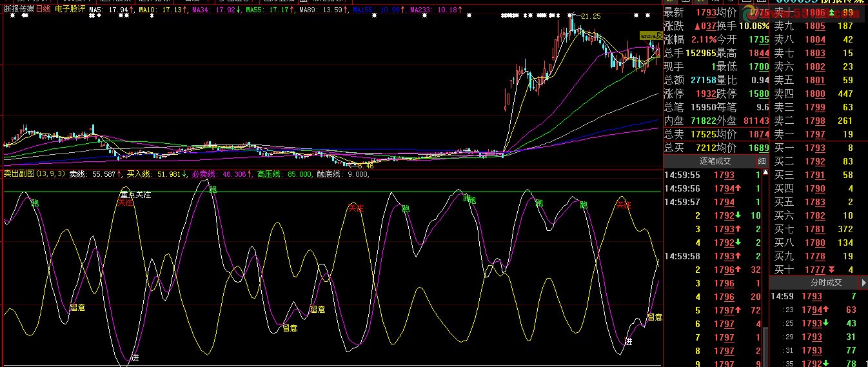Click the 电子股评 link in chart header

[x=70, y=10]
